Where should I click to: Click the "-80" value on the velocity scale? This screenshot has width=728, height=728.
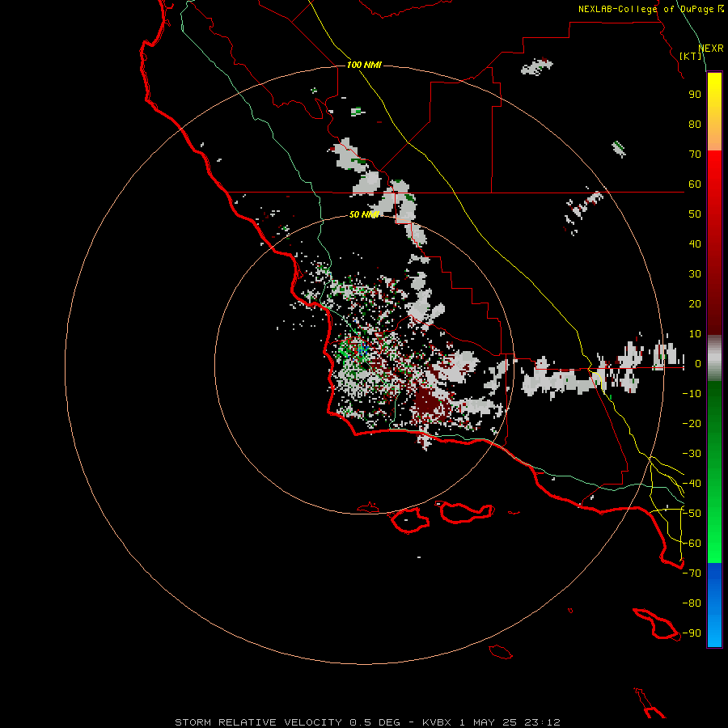692,603
